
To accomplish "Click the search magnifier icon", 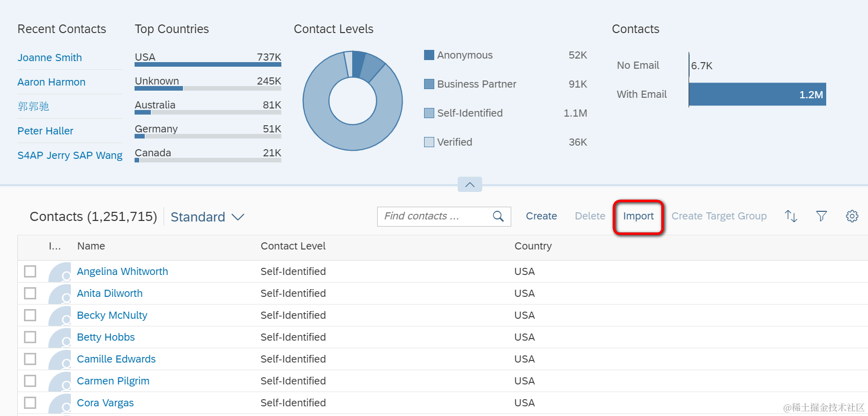I will coord(498,216).
